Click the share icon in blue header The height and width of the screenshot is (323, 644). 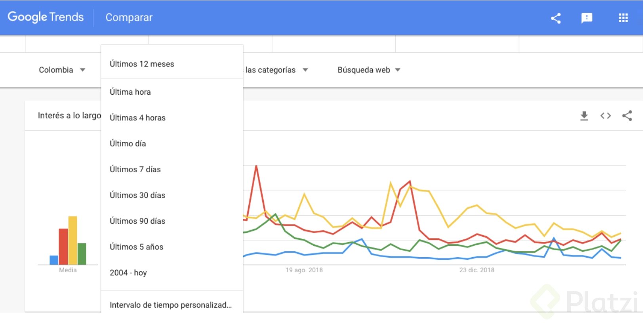click(x=556, y=18)
